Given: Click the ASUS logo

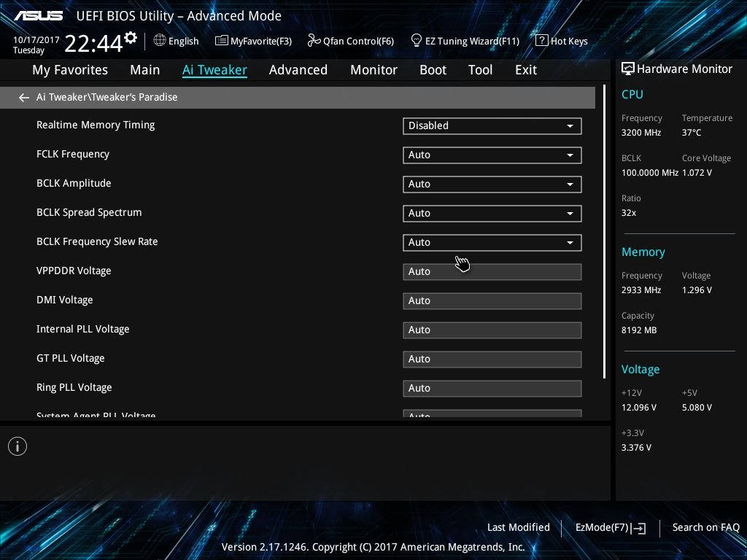Looking at the screenshot, I should (38, 16).
